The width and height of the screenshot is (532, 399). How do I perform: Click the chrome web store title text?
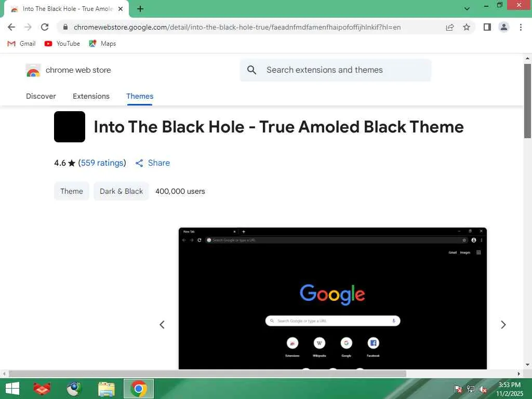[x=78, y=70]
